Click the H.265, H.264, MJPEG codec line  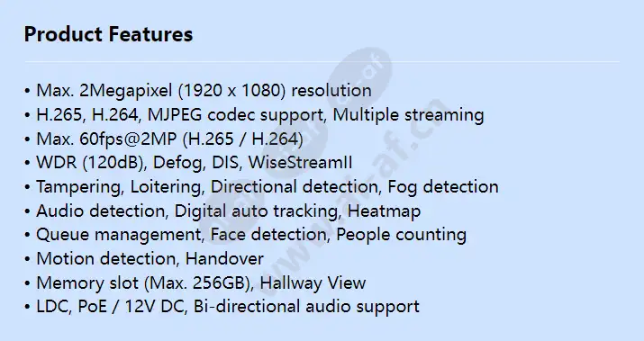(254, 115)
